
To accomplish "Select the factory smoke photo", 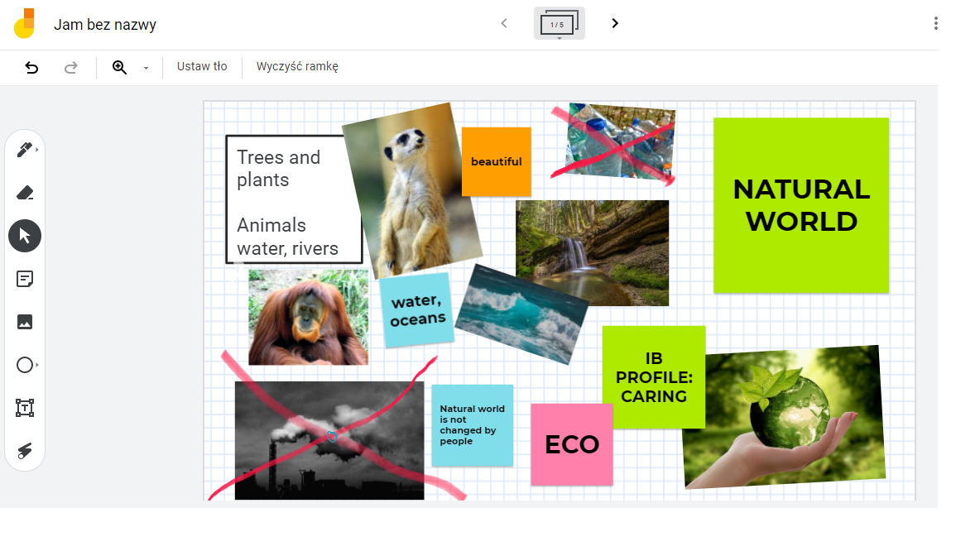I will point(329,440).
